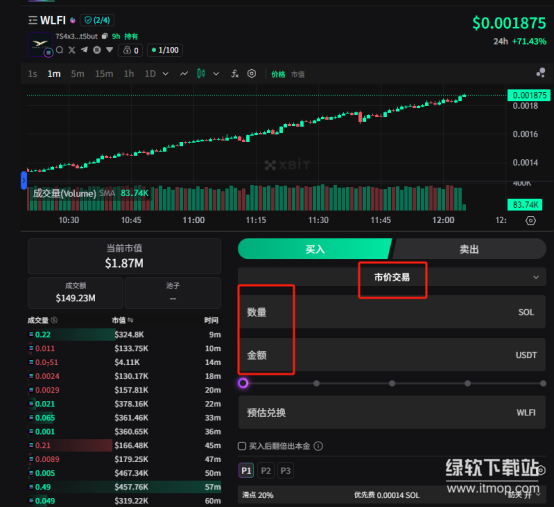The image size is (554, 508).
Task: Click the 0.001875 current price label
Action: (x=529, y=95)
